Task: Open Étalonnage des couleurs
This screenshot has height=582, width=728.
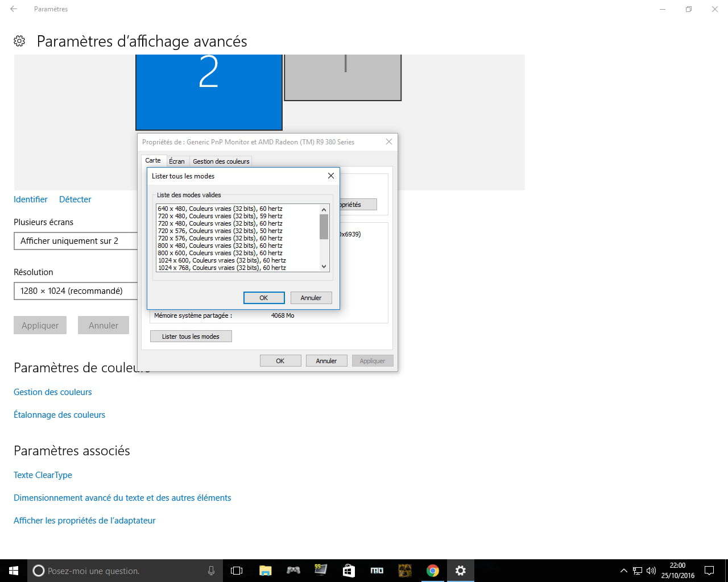Action: pyautogui.click(x=60, y=415)
